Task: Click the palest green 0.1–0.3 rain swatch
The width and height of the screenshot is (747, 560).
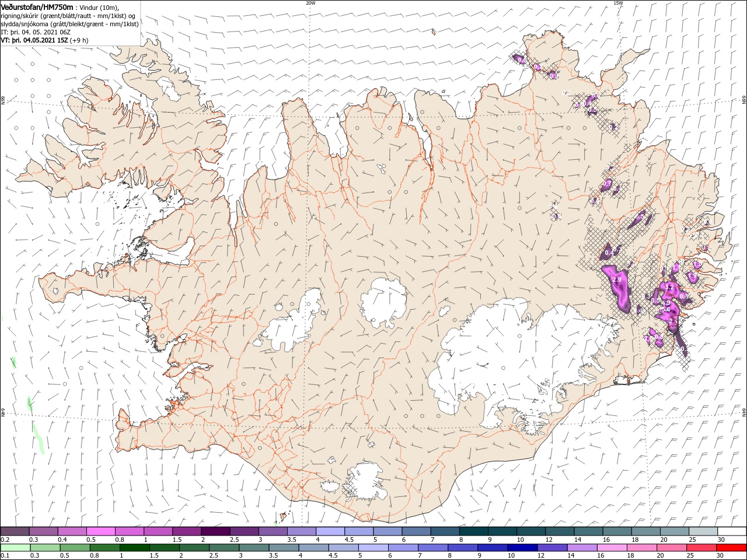Action: pyautogui.click(x=15, y=548)
